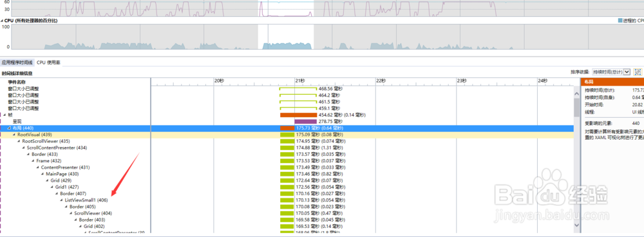644x237 pixels.
Task: Collapse the Border (403) node
Action: pos(75,220)
